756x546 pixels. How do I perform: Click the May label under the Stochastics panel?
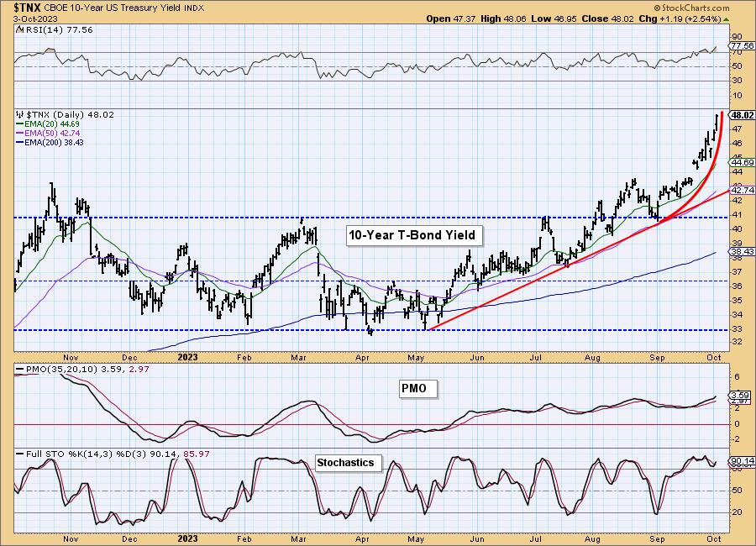416,538
